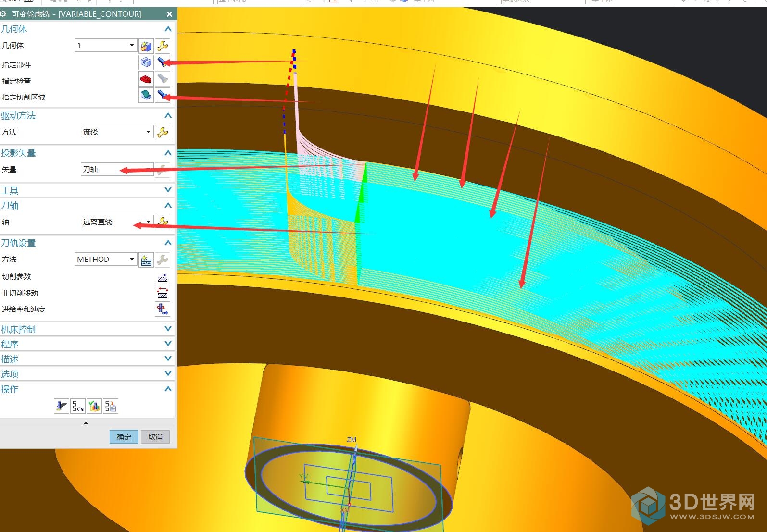Click the 切削参数 label
767x532 pixels.
point(16,277)
